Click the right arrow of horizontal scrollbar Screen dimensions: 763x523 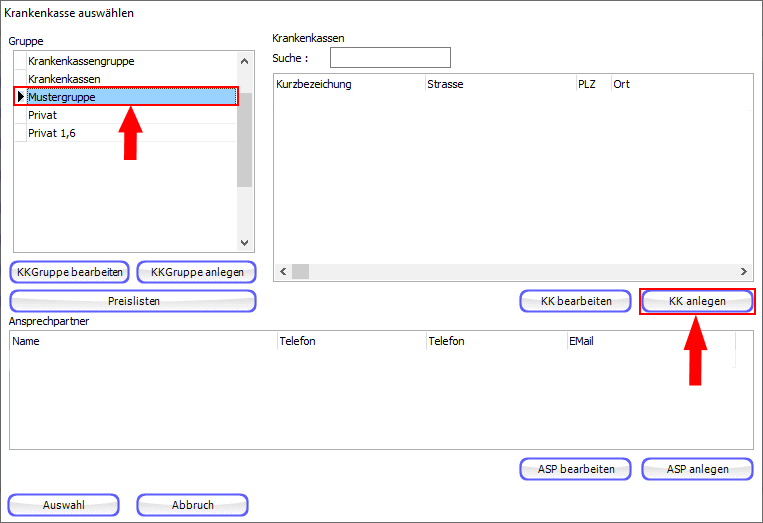[x=744, y=272]
